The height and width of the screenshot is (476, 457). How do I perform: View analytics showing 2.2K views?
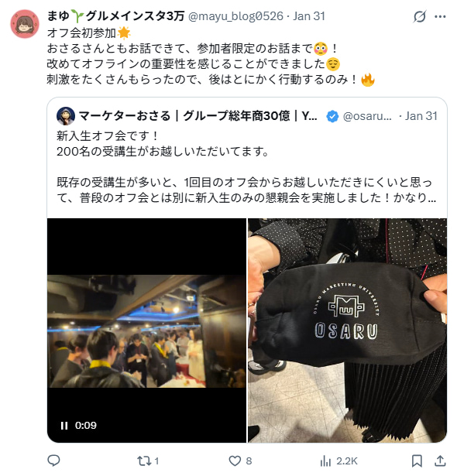point(338,461)
